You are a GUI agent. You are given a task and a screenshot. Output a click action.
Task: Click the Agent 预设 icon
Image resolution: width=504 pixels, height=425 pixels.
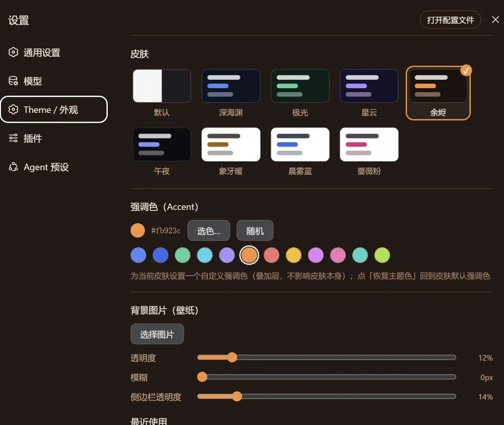13,167
